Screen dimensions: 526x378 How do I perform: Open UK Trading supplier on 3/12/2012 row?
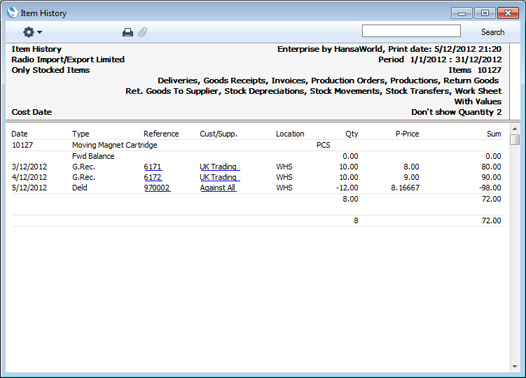[219, 167]
